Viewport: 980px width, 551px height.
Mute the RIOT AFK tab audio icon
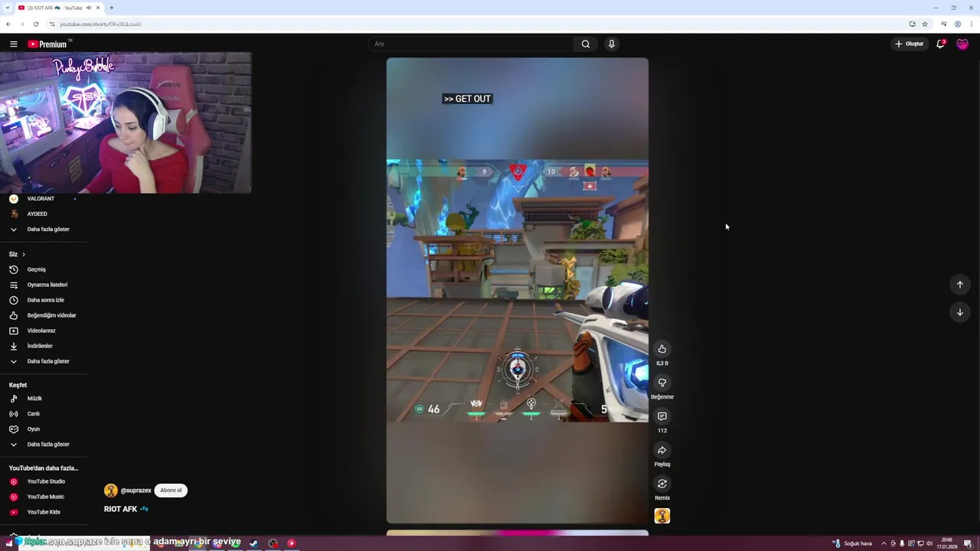click(x=89, y=8)
